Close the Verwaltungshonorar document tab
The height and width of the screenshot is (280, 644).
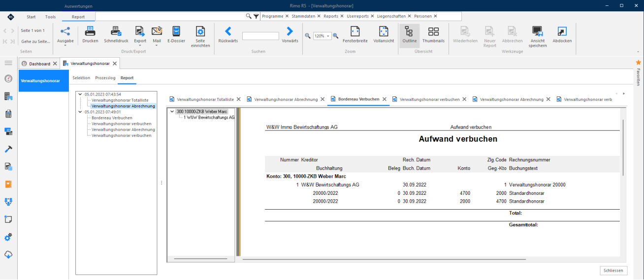coord(115,63)
